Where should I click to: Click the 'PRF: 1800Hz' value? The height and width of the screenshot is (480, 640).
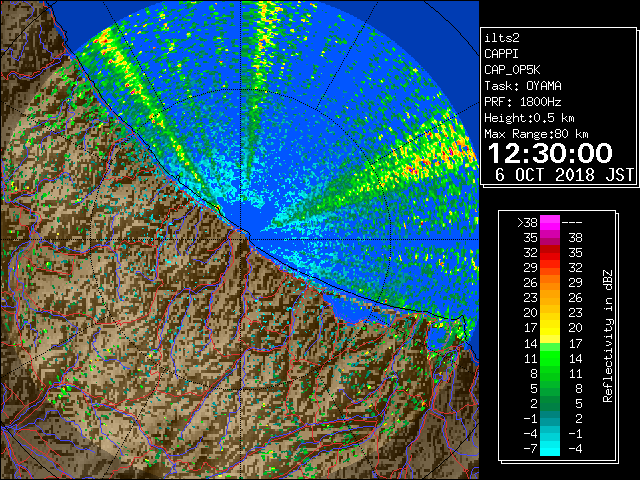[x=523, y=102]
